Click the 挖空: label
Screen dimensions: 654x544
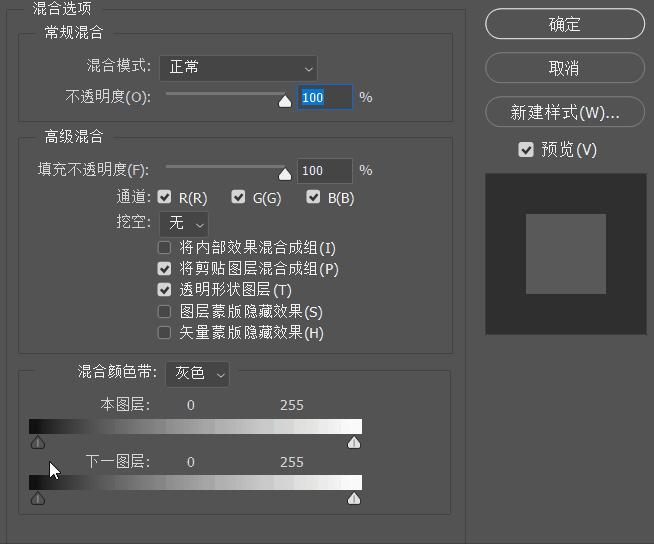[x=133, y=222]
